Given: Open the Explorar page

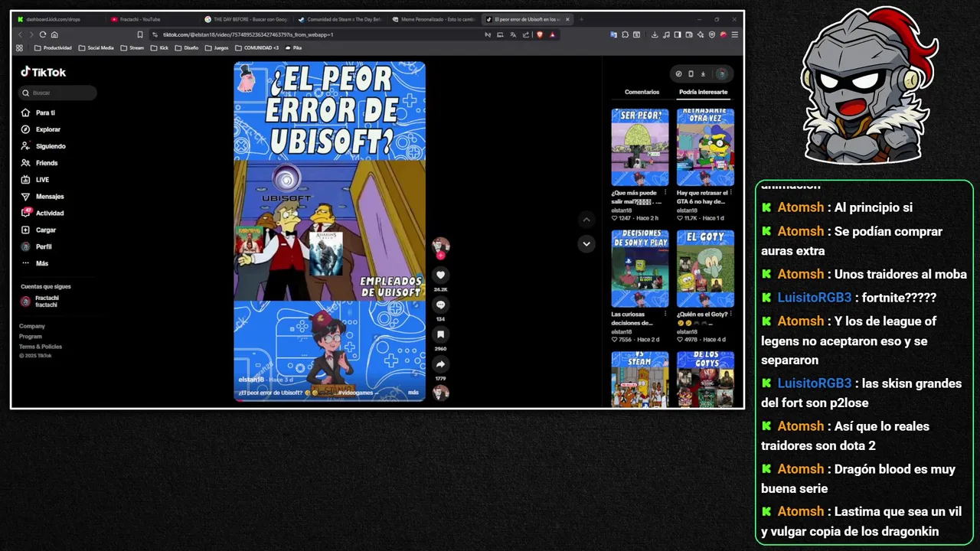Looking at the screenshot, I should [x=41, y=129].
